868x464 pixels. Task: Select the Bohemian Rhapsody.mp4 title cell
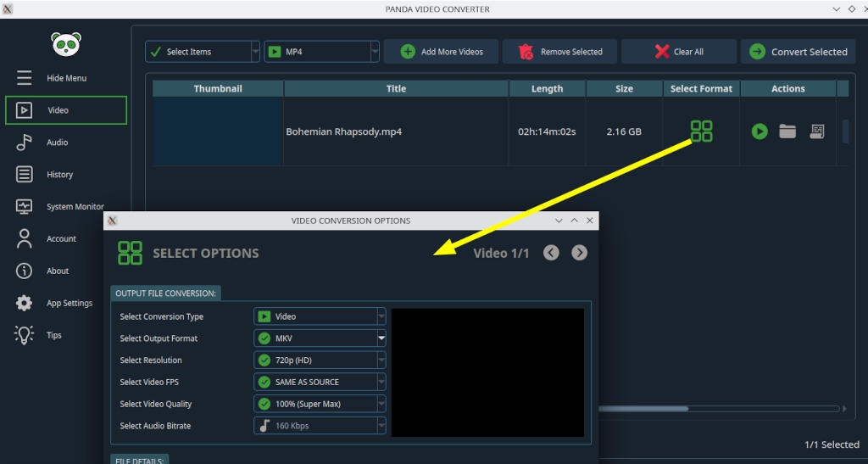396,131
